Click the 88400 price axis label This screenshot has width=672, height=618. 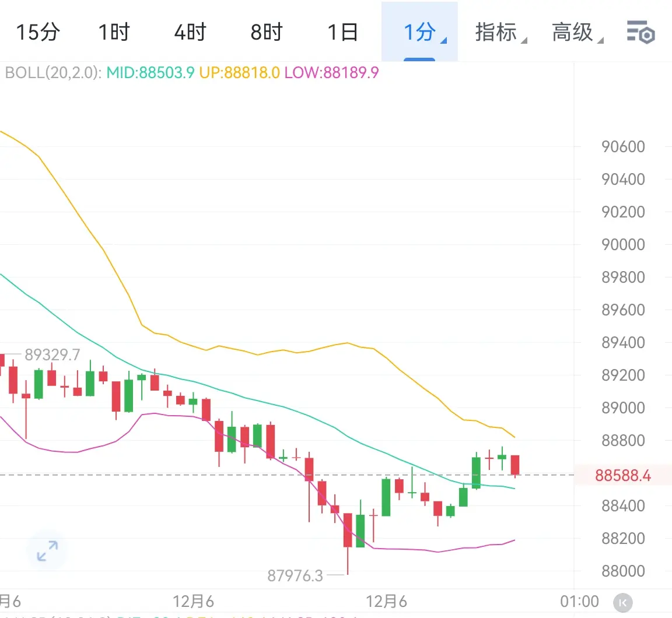point(623,506)
